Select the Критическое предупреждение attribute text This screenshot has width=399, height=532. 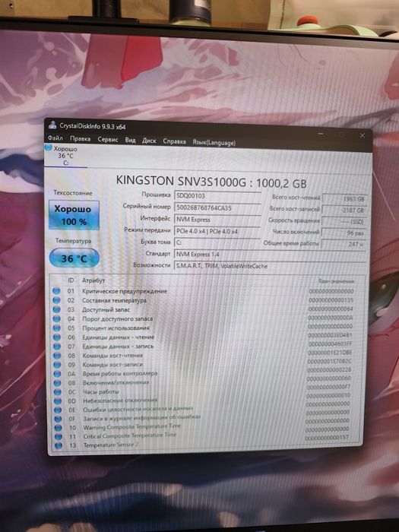125,291
